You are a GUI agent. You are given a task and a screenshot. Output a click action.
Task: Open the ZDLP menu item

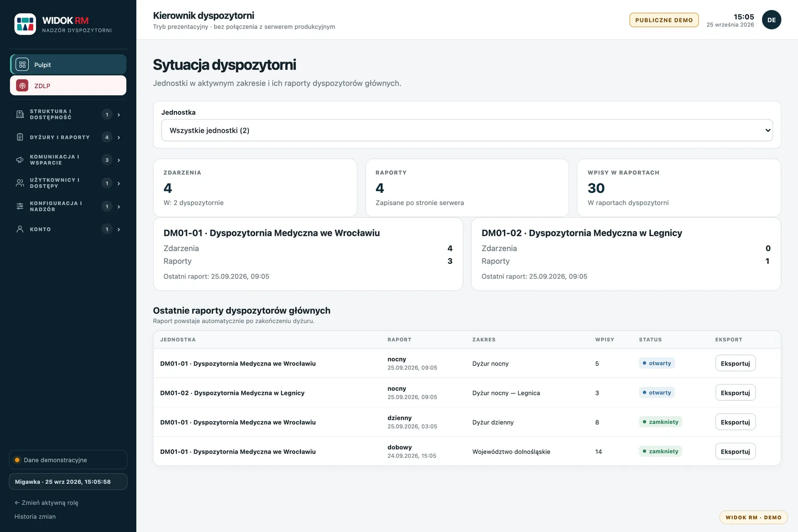tap(68, 86)
